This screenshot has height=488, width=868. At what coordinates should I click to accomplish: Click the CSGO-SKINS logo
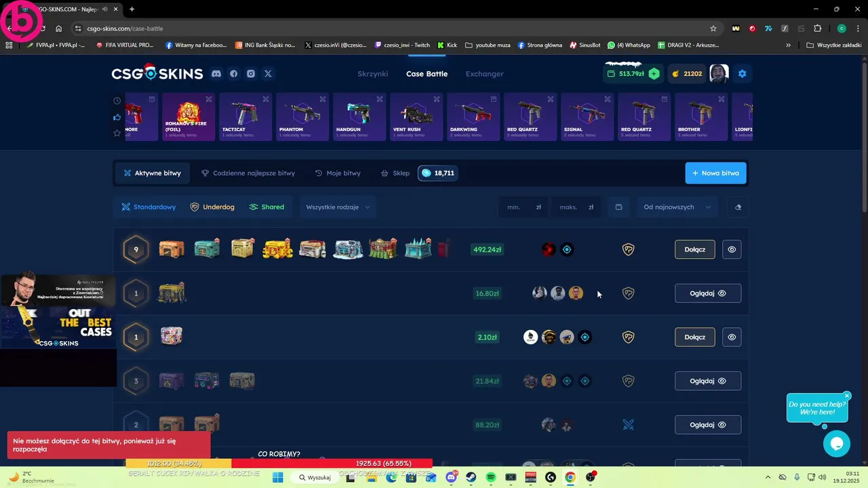click(157, 73)
